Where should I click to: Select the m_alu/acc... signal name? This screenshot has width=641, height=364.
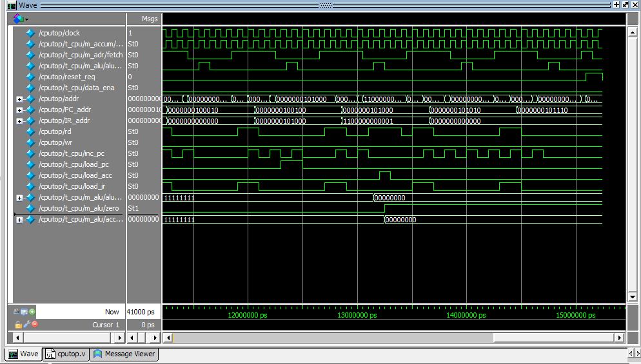point(81,220)
